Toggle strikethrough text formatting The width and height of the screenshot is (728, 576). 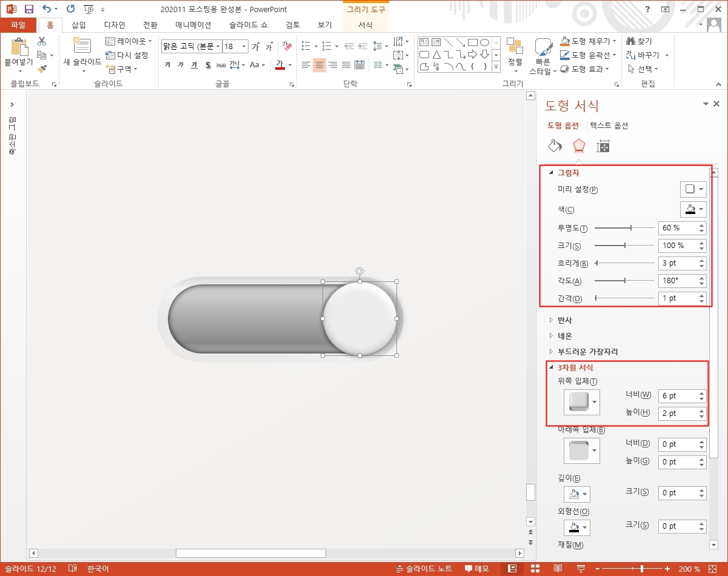[x=221, y=65]
